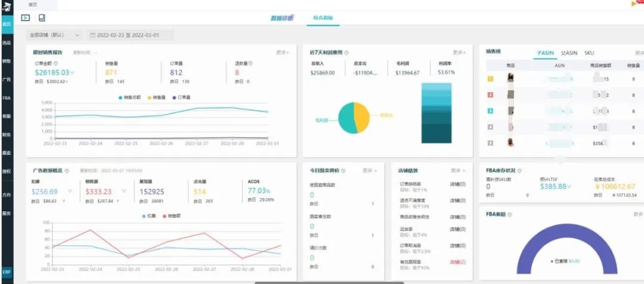Click the teal 毛利润 pie slice
The width and height of the screenshot is (644, 284).
[x=346, y=119]
